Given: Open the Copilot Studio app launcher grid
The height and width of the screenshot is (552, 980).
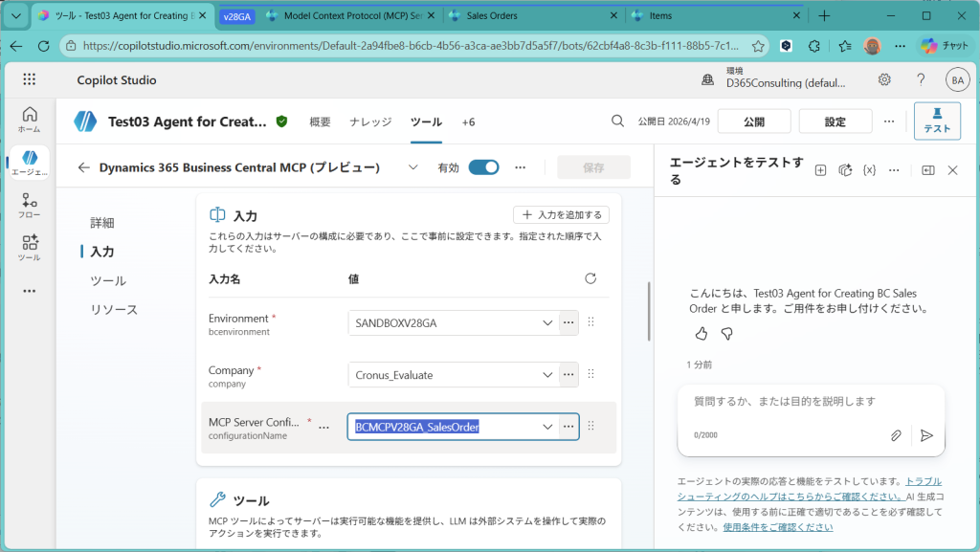Looking at the screenshot, I should 29,79.
